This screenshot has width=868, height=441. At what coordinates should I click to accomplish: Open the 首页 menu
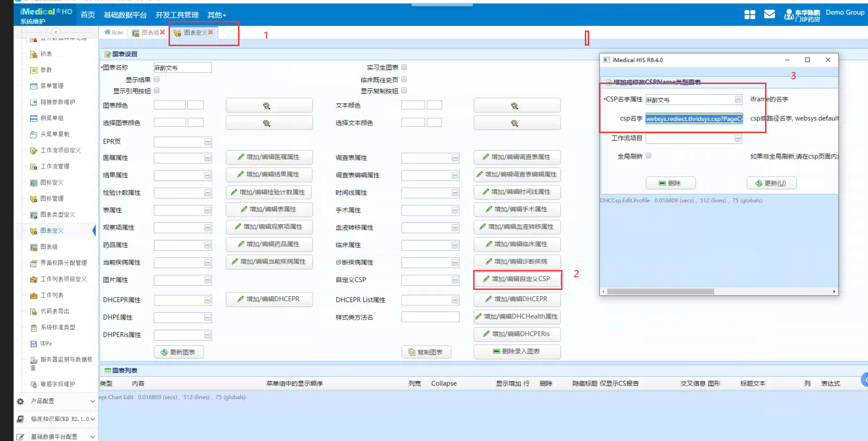click(88, 15)
